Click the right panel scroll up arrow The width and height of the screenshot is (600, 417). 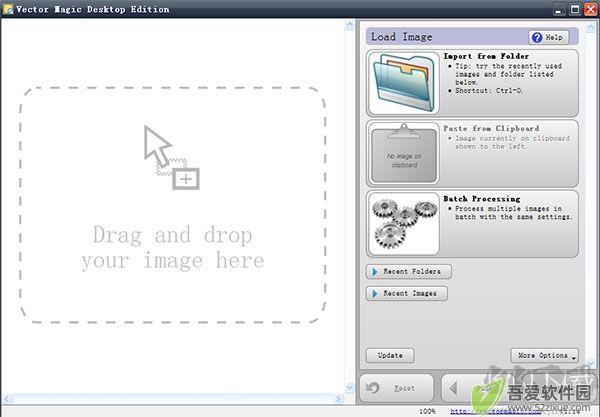[x=591, y=27]
